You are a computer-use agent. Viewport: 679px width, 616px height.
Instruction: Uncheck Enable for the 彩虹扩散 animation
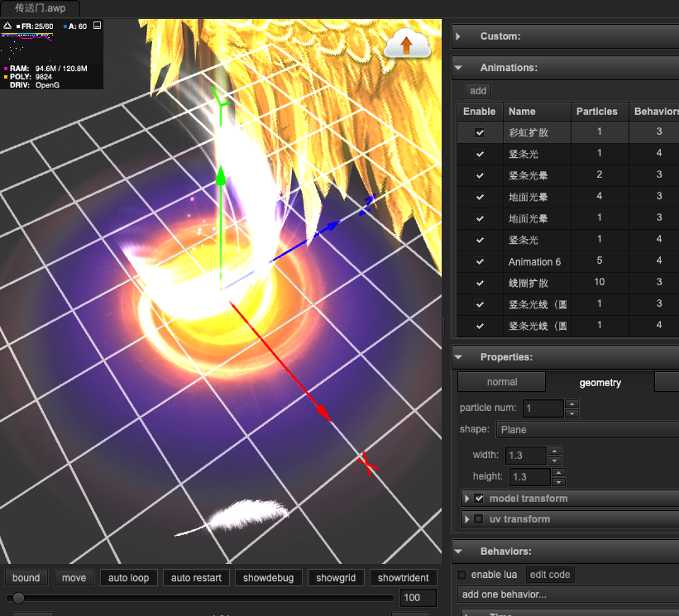pyautogui.click(x=479, y=132)
